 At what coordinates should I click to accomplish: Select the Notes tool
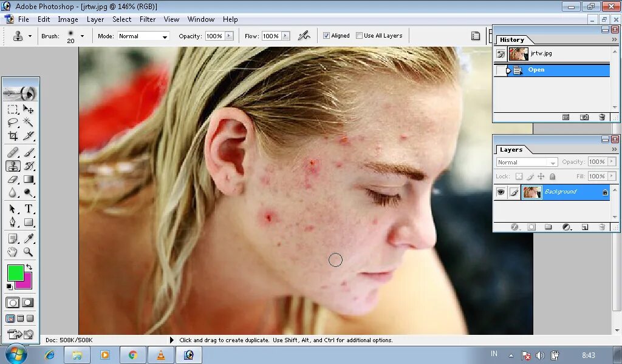(13, 238)
